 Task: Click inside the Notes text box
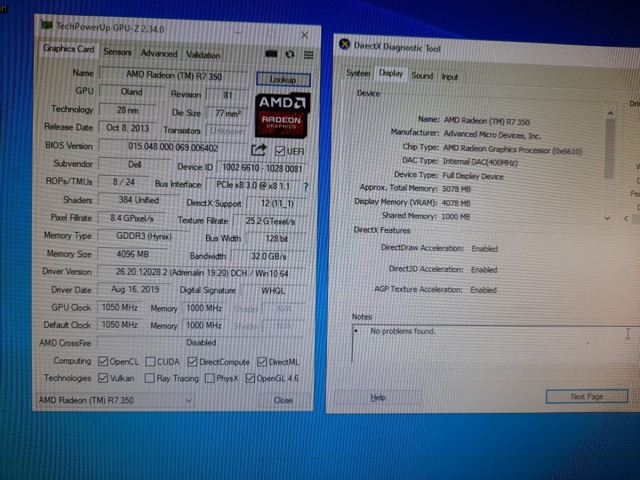[x=480, y=350]
